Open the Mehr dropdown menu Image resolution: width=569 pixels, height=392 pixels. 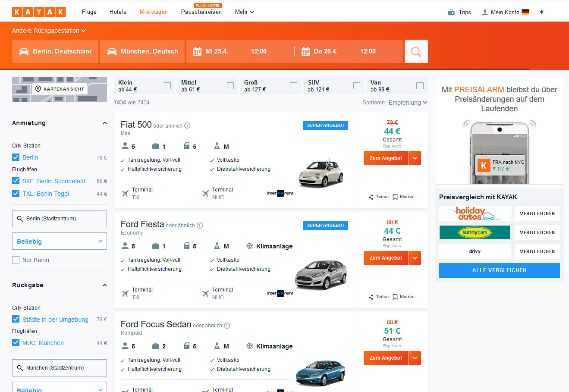(x=244, y=12)
